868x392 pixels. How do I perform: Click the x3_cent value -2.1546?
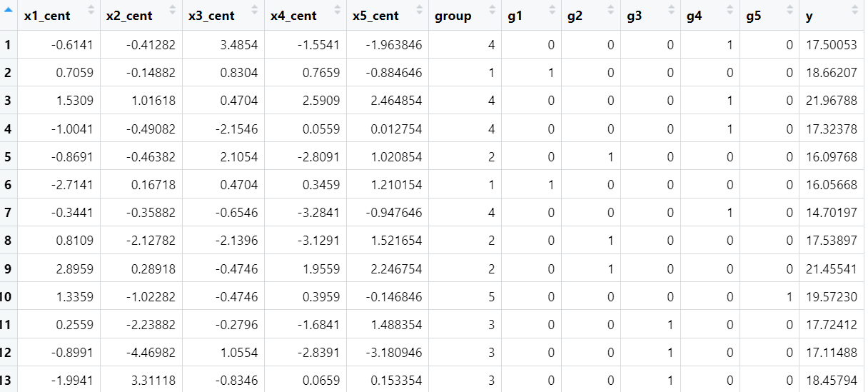pyautogui.click(x=237, y=129)
